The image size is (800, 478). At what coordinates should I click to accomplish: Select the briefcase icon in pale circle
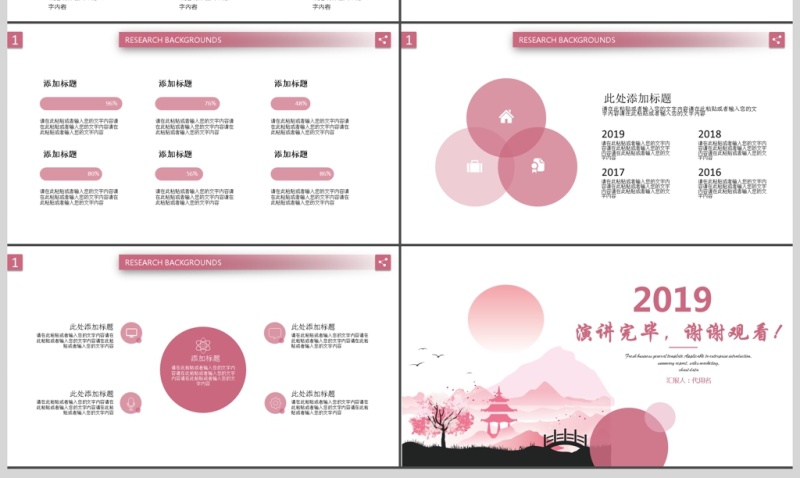(474, 166)
